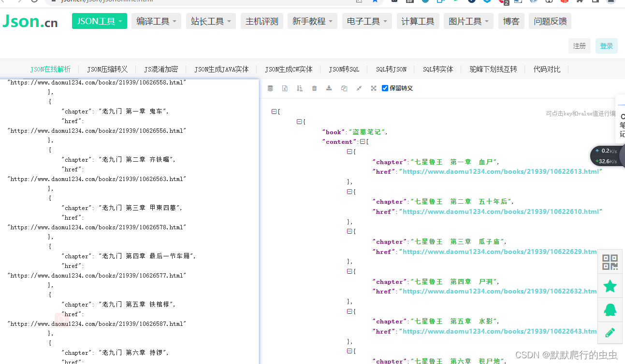625x364 pixels.
Task: Open the QR code floating icon
Action: pyautogui.click(x=610, y=262)
